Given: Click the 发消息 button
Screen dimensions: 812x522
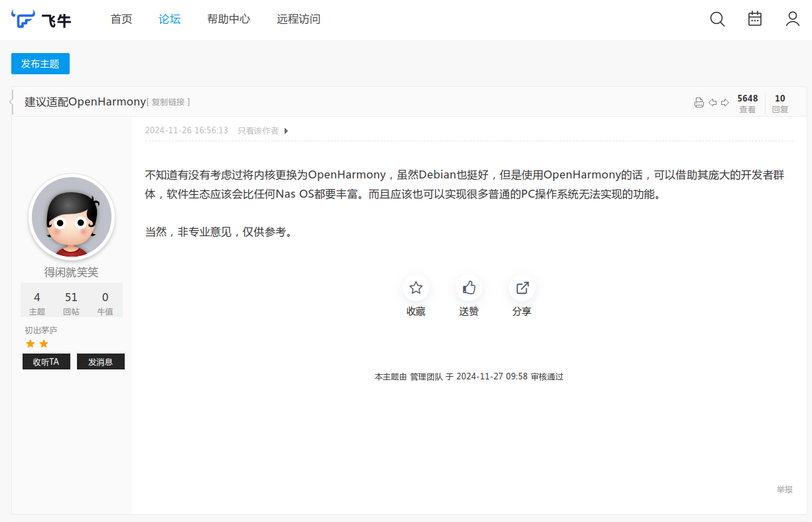Looking at the screenshot, I should 101,361.
